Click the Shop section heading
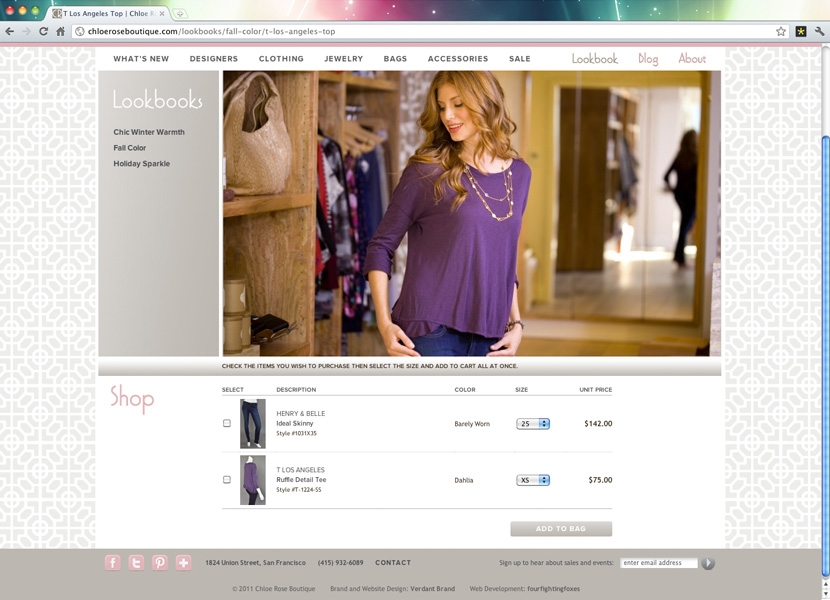 132,399
